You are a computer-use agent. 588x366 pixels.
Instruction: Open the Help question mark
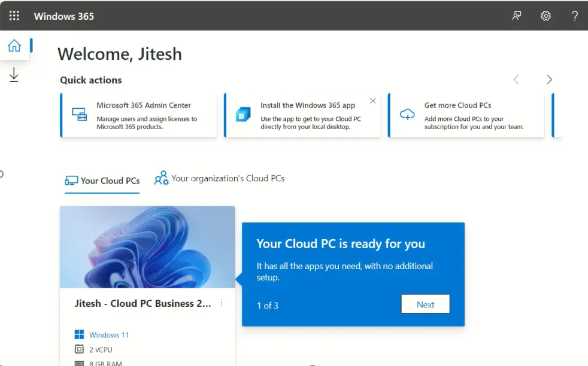pos(574,16)
